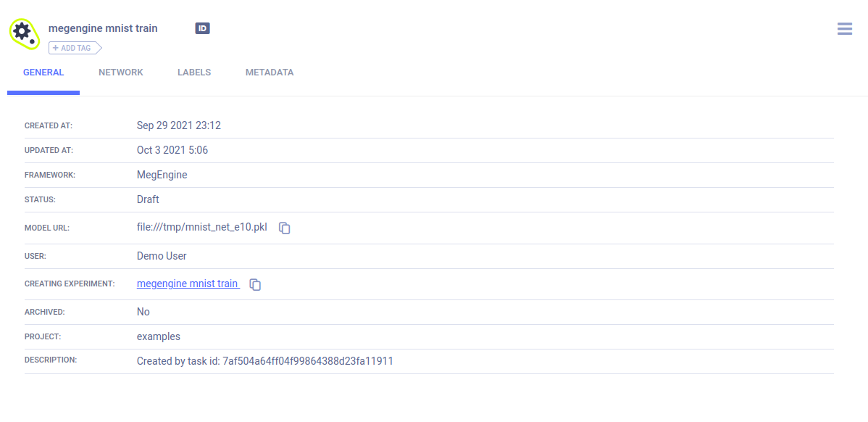Select the Metadata tab
Image resolution: width=868 pixels, height=422 pixels.
270,73
